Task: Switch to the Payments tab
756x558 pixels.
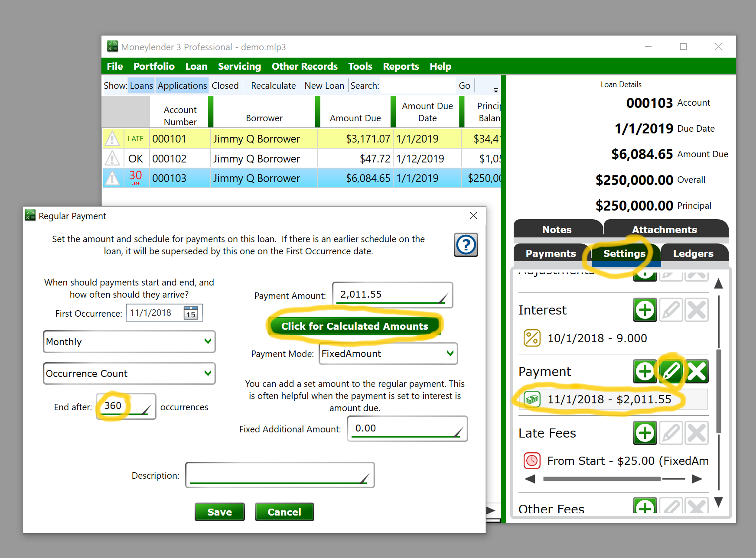Action: tap(551, 253)
